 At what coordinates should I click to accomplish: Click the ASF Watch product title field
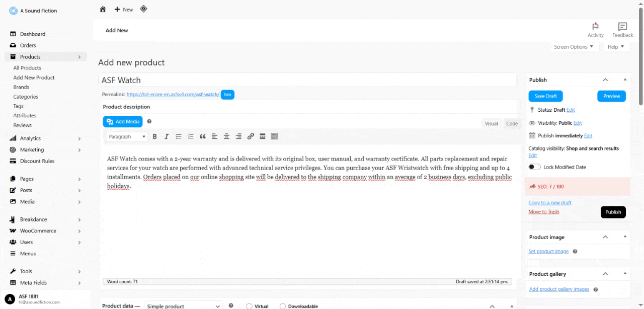coord(307,80)
